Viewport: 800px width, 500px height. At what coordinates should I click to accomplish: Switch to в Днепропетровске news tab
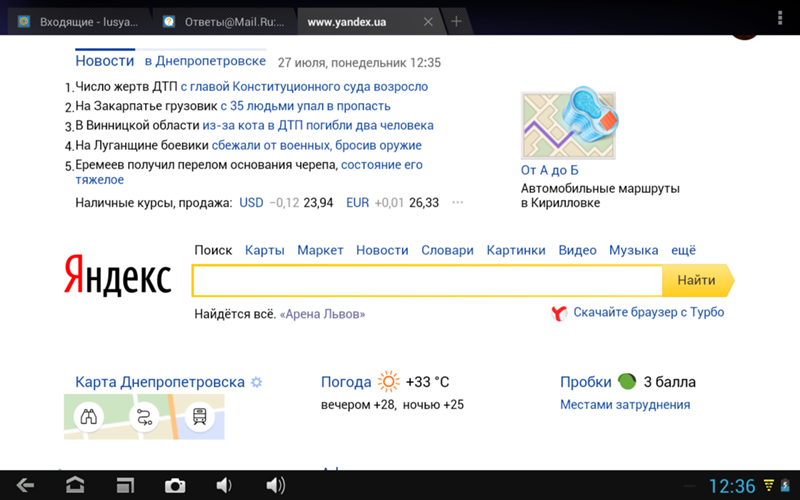[x=205, y=61]
